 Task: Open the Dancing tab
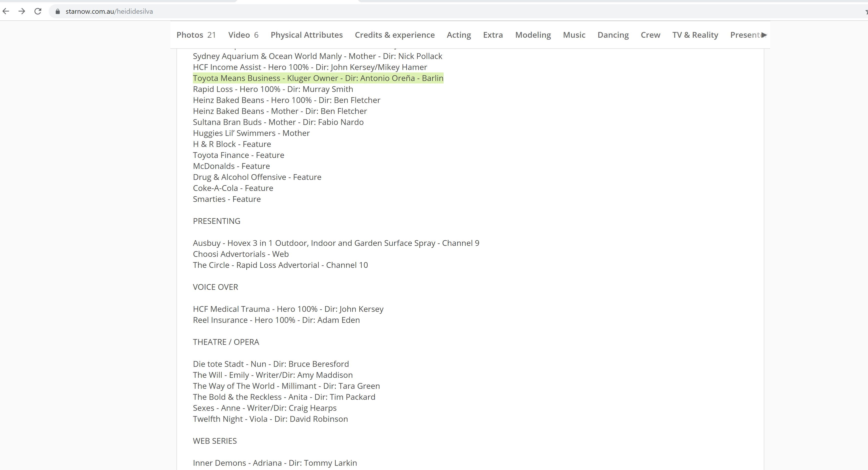(613, 35)
